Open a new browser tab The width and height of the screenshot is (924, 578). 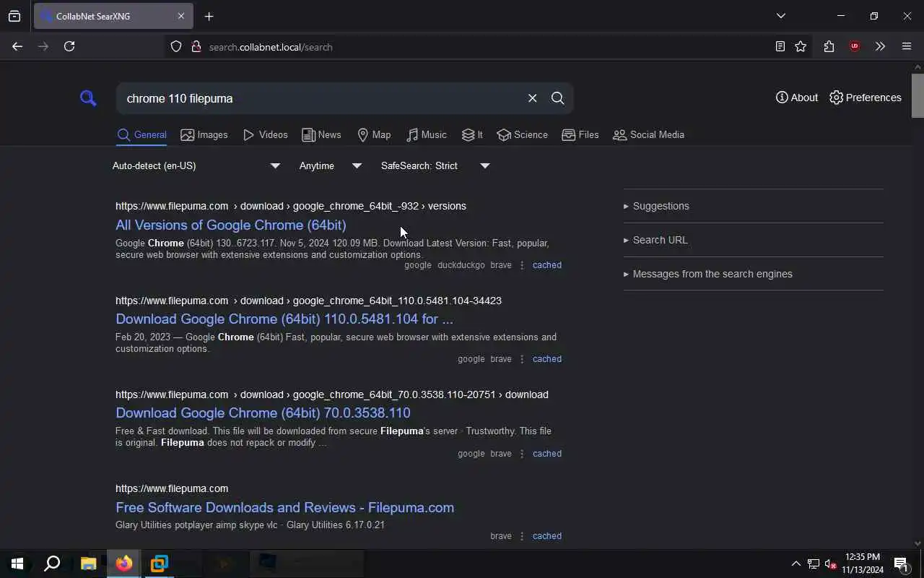click(209, 16)
